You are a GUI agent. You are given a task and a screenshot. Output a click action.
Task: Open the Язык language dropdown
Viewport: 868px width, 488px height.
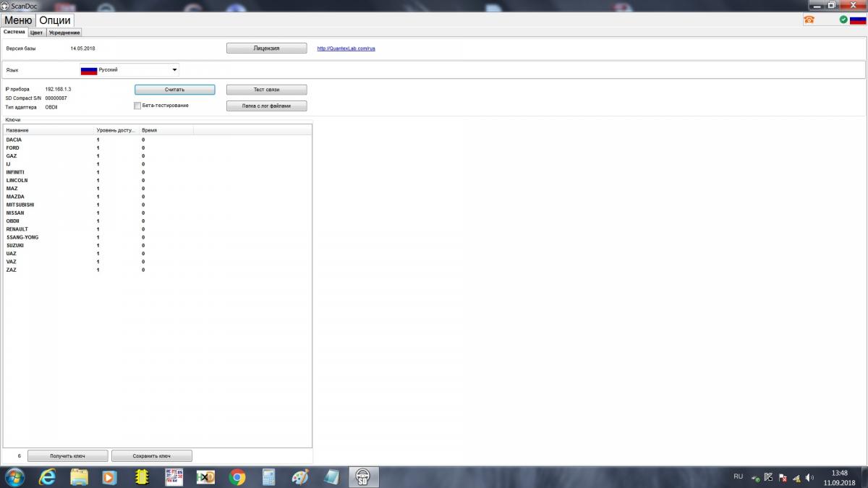coord(129,70)
